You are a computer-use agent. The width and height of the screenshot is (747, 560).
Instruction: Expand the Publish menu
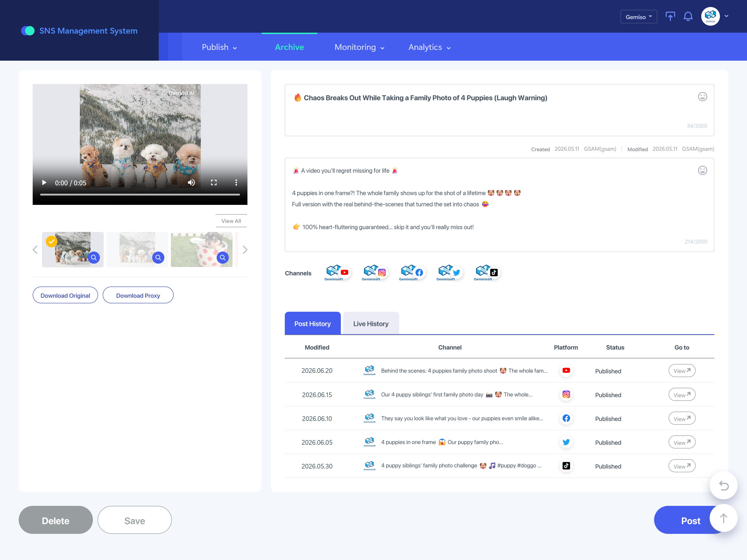pyautogui.click(x=219, y=47)
